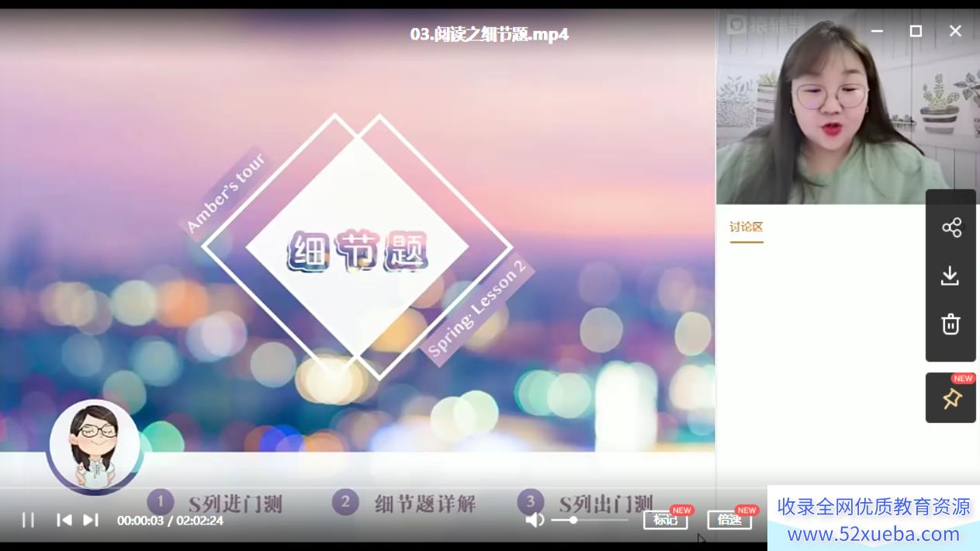Delete using the trash icon
Screen dimensions: 980x551
(x=951, y=324)
